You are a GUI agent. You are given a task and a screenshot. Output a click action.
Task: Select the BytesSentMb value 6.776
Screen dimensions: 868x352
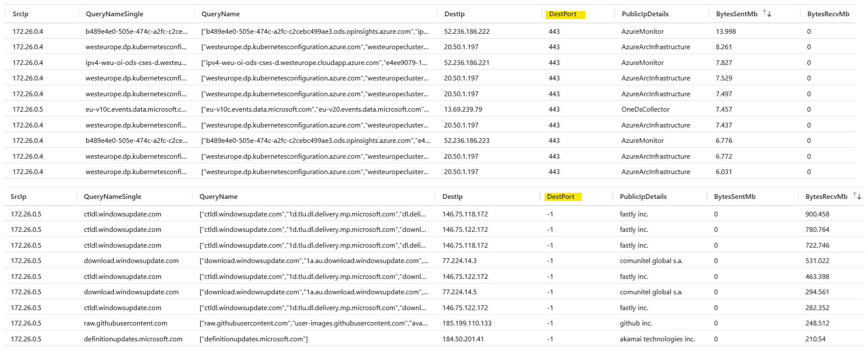(724, 141)
